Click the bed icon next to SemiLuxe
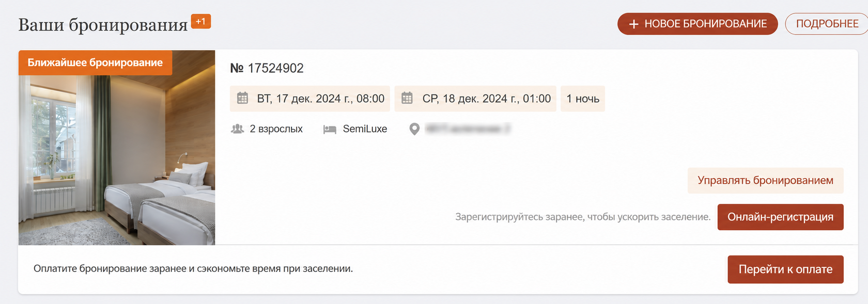This screenshot has width=868, height=304. point(330,130)
